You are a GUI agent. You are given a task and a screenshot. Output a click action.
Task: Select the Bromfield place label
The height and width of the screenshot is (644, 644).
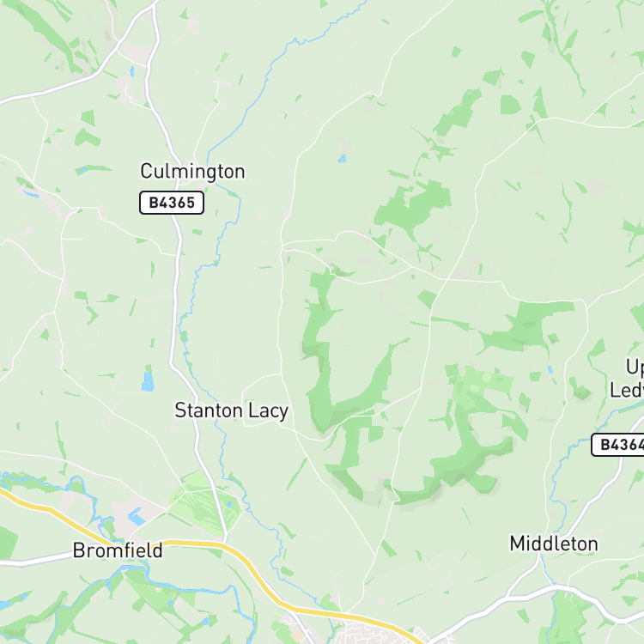tap(118, 550)
